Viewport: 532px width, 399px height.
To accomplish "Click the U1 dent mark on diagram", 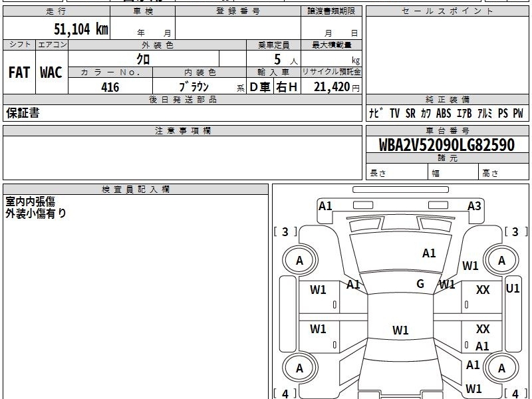I will tap(512, 289).
